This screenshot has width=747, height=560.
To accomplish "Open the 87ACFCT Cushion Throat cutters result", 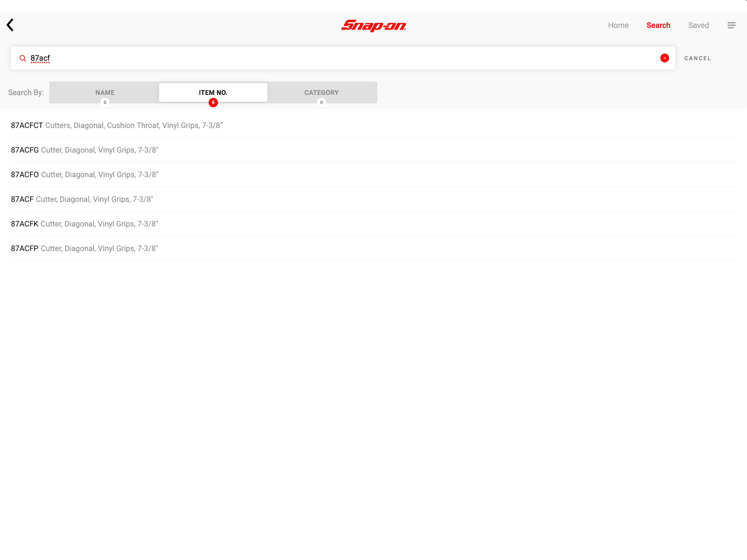I will pos(116,125).
